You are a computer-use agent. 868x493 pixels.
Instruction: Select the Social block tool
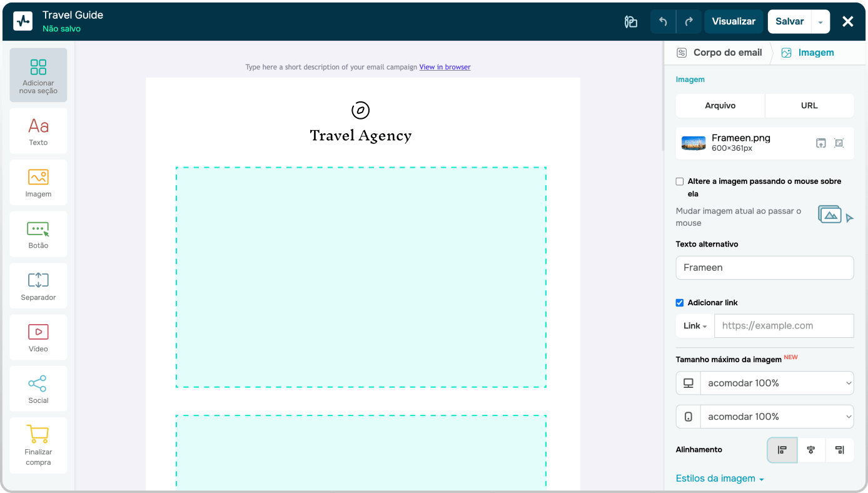(x=38, y=389)
